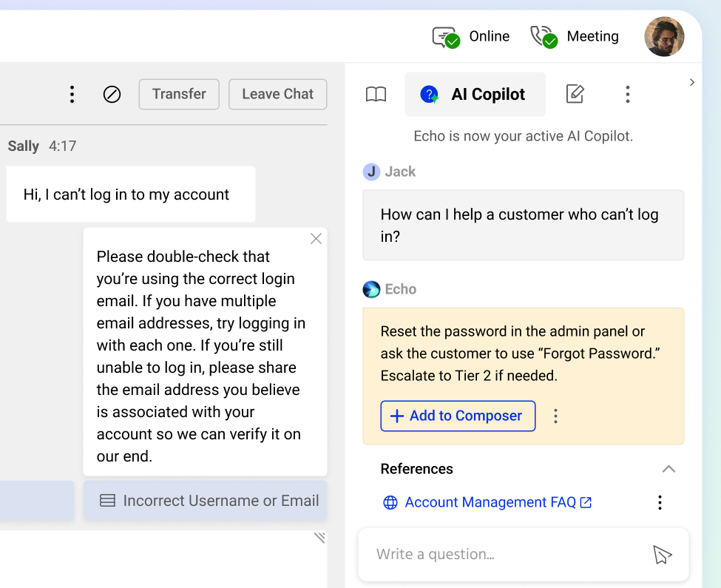Click the Leave Chat button

(278, 94)
